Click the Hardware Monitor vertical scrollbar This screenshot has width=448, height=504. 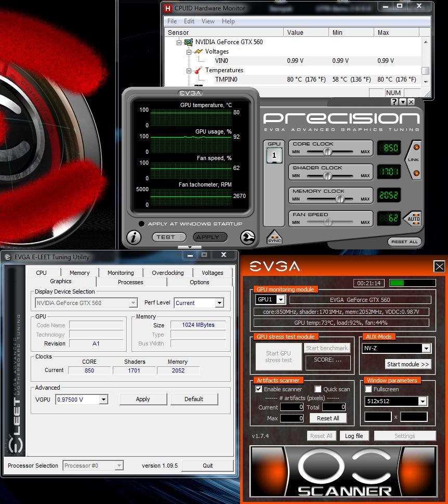[426, 62]
